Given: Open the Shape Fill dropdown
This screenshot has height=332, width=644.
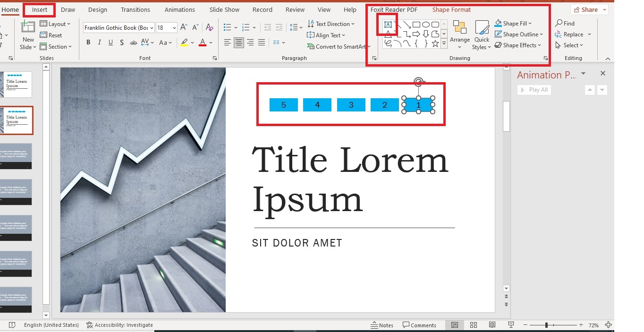Looking at the screenshot, I should pos(513,23).
